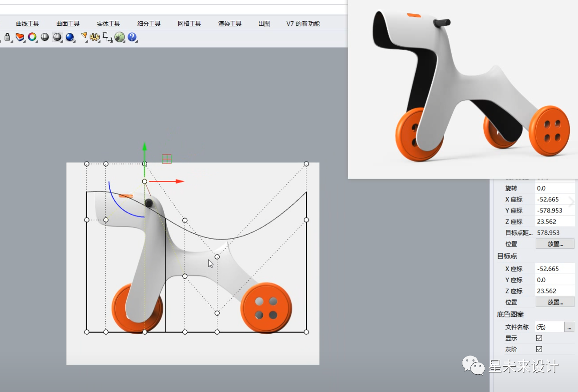The image size is (578, 392).
Task: Open options with the gear icon
Action: 94,37
